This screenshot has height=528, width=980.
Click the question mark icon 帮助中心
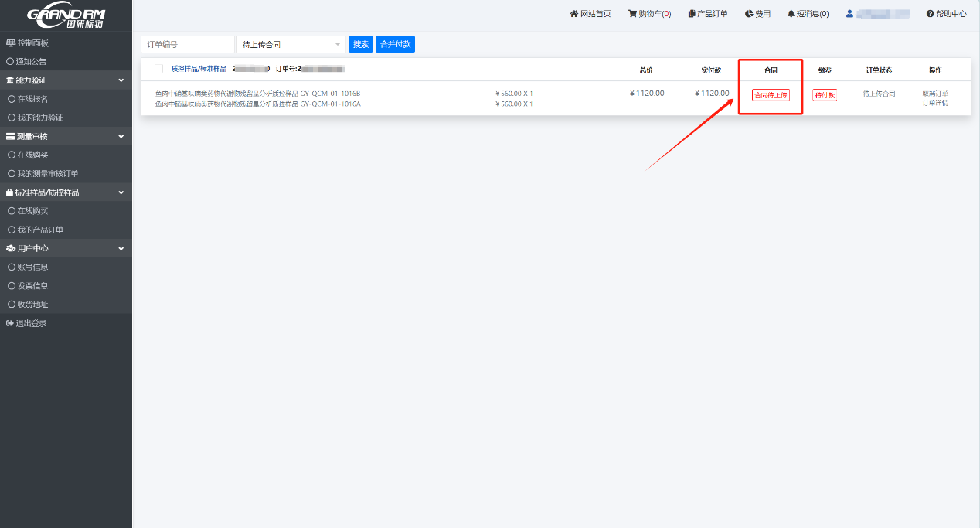[930, 14]
